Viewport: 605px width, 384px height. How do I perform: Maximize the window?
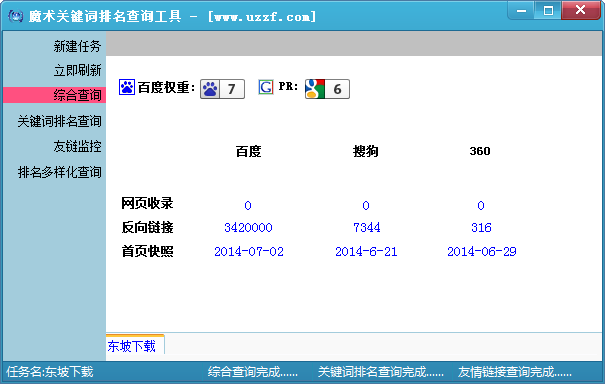pyautogui.click(x=548, y=10)
